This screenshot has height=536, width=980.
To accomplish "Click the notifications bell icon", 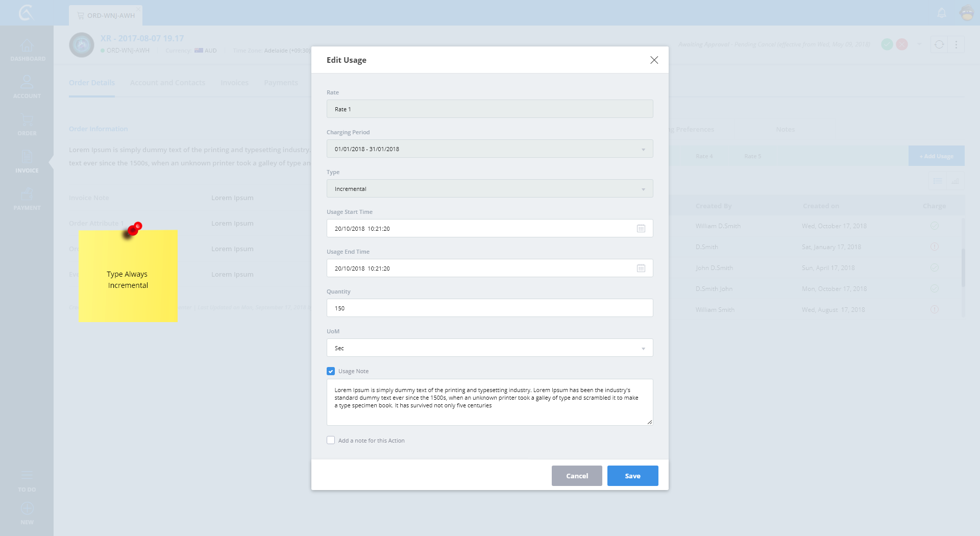I will click(x=942, y=13).
